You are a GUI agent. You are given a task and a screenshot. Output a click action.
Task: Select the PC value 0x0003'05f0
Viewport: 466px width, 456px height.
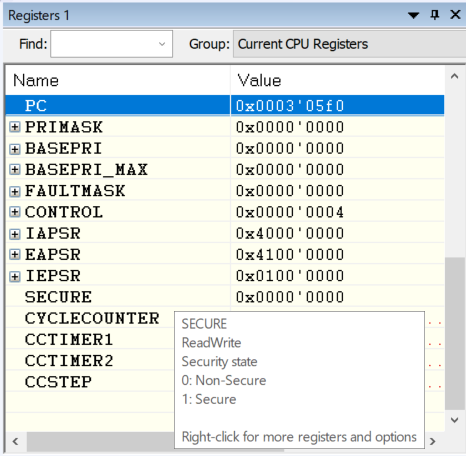tap(290, 106)
